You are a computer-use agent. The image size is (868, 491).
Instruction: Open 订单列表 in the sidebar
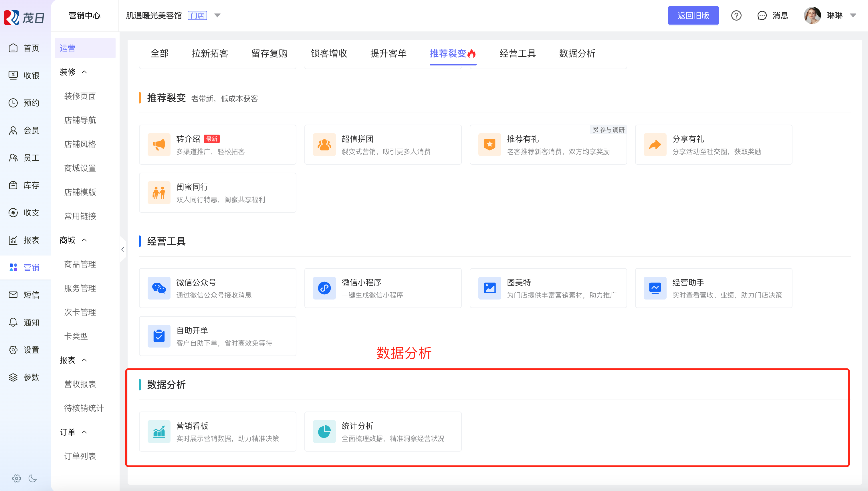[x=80, y=456]
